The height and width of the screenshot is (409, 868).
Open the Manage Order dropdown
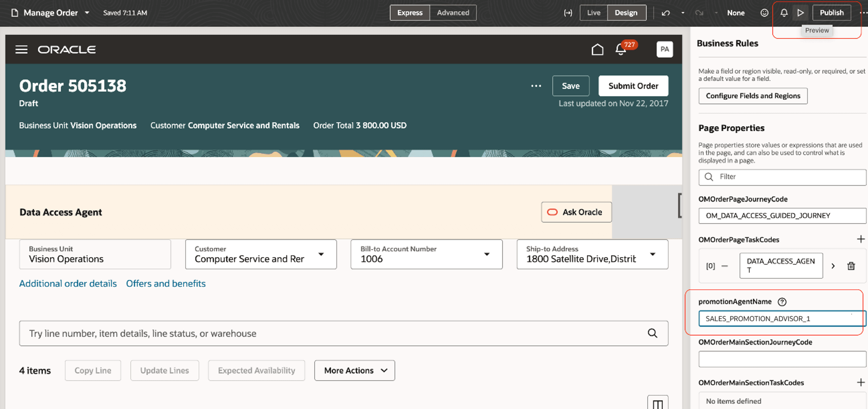coord(87,12)
